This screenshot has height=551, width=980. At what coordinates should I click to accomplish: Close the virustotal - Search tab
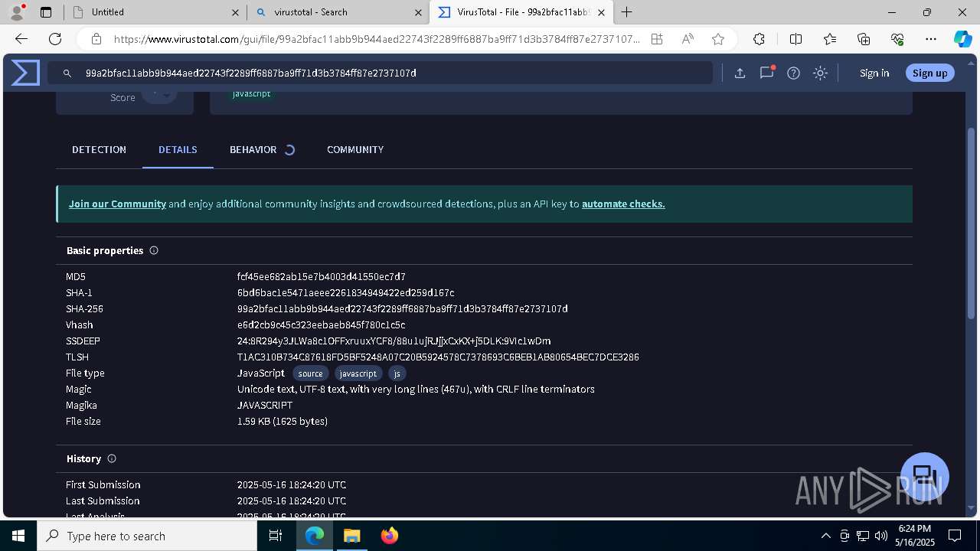(x=418, y=12)
